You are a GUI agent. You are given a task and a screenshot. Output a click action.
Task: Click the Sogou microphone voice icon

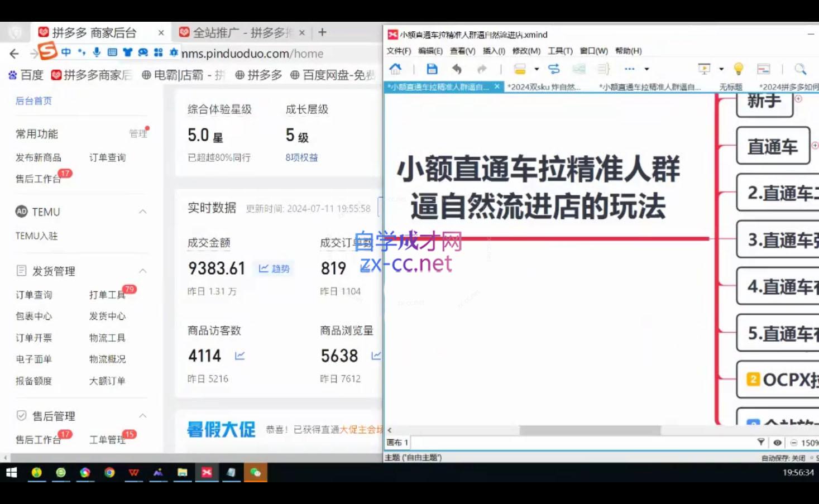pyautogui.click(x=97, y=52)
